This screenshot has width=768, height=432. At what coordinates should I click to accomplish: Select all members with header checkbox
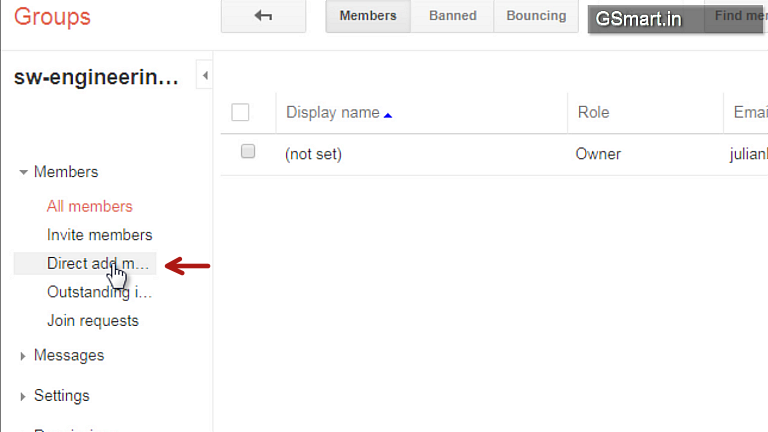point(240,112)
